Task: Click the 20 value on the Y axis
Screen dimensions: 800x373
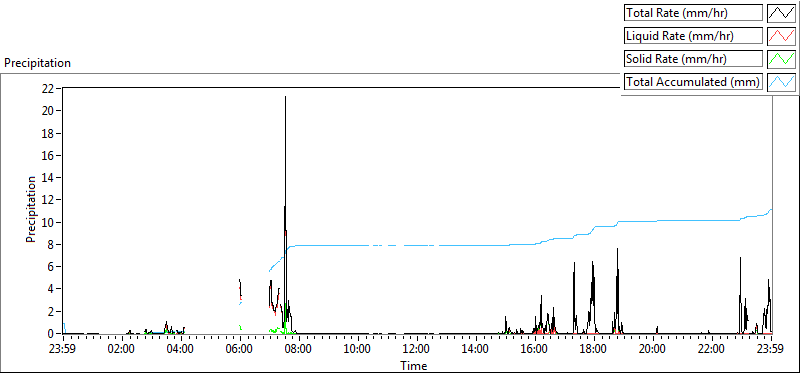Action: point(49,111)
